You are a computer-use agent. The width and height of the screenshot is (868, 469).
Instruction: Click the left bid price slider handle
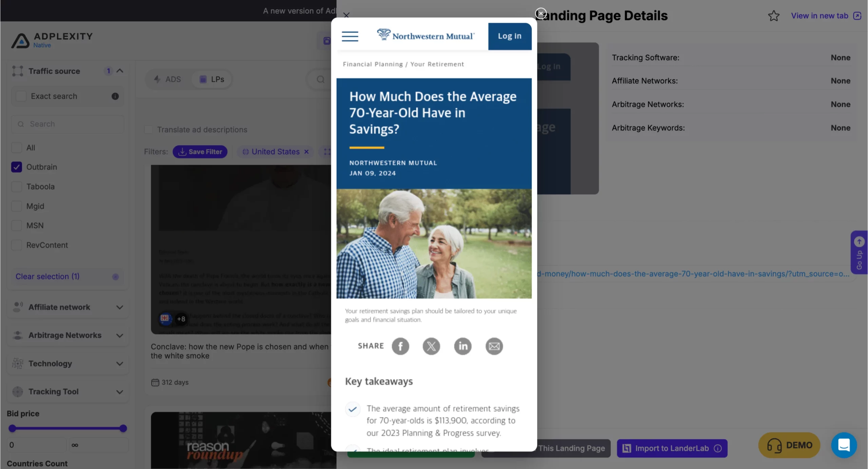12,428
